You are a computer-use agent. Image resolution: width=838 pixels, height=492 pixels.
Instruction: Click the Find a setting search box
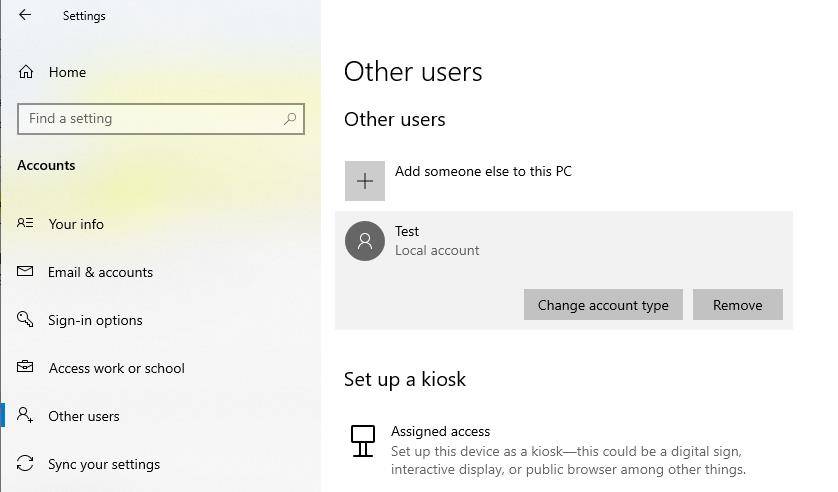tap(150, 118)
